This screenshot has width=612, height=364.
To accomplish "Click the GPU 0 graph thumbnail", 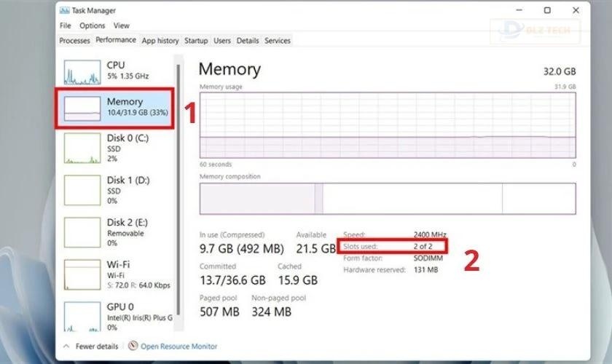I will click(x=82, y=317).
